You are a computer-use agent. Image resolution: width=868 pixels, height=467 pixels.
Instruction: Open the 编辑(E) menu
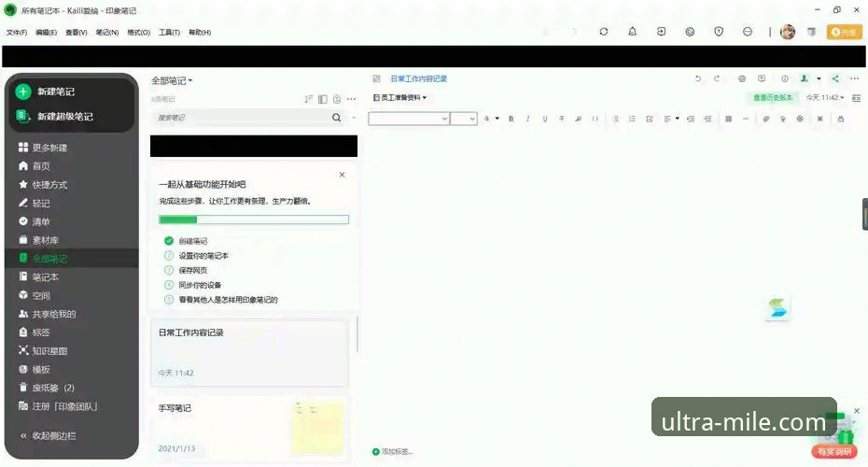[46, 32]
